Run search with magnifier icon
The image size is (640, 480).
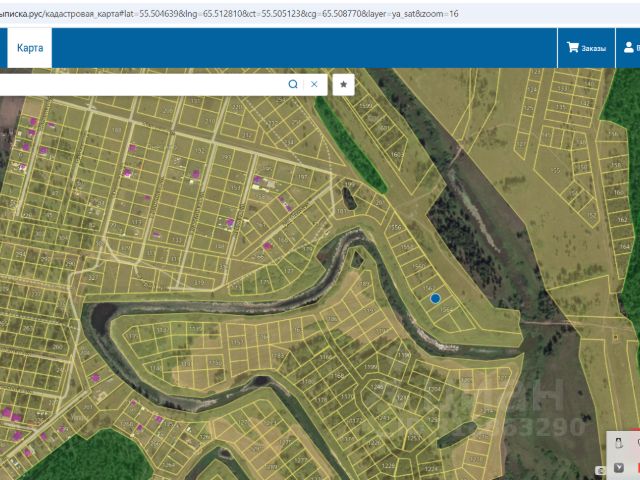click(293, 84)
